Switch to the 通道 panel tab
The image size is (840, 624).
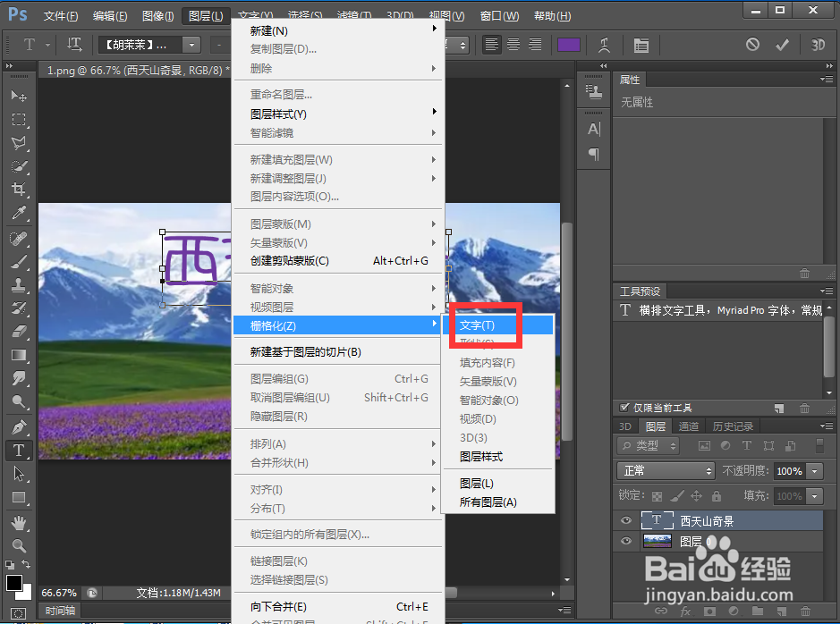click(x=689, y=426)
